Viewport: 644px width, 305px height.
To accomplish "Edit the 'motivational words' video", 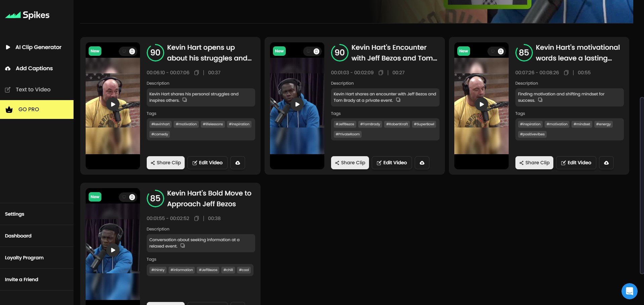I will [576, 163].
